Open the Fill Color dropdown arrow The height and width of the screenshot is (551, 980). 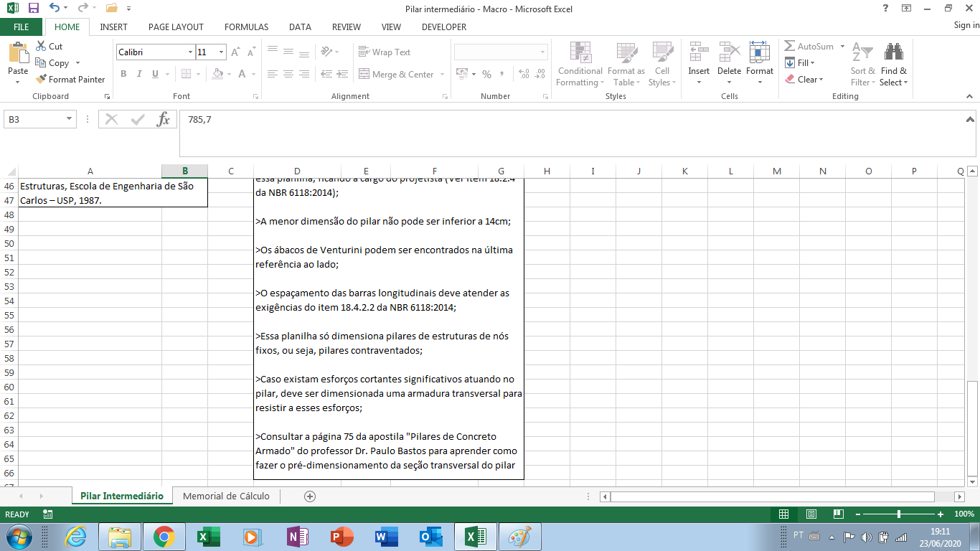[x=230, y=74]
